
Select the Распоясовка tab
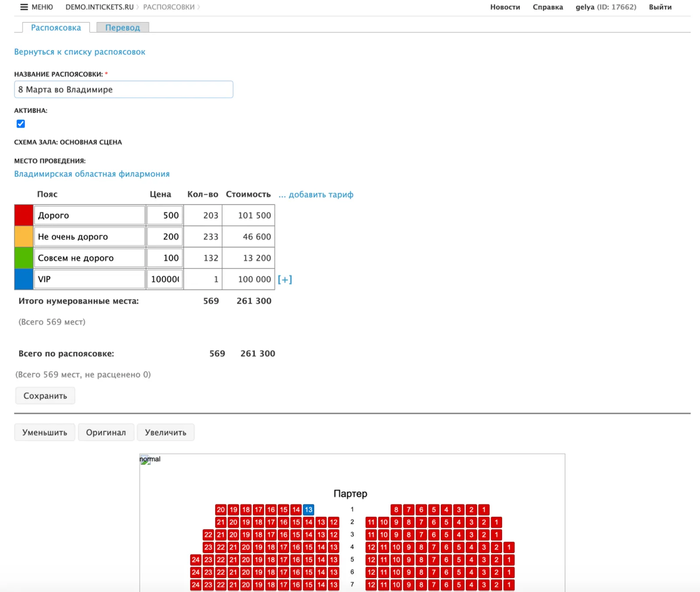(56, 27)
